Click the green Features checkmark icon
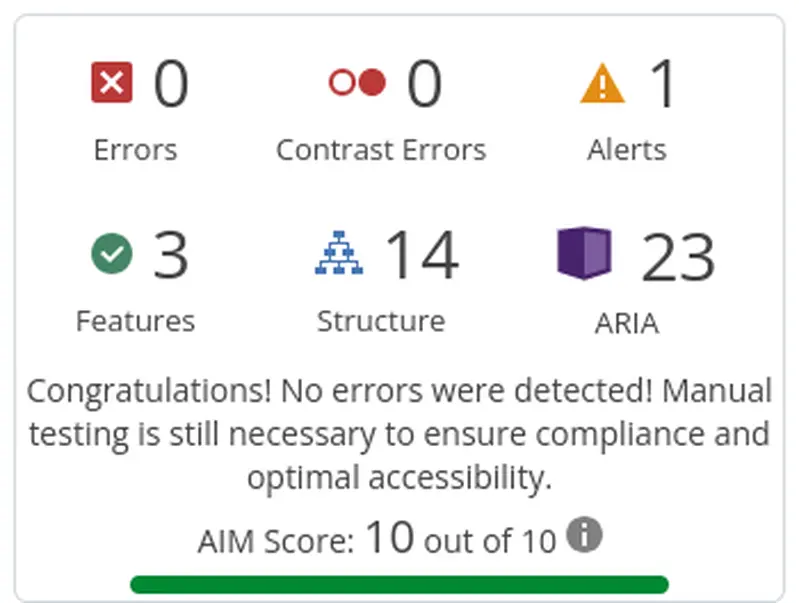The height and width of the screenshot is (603, 799). point(112,253)
